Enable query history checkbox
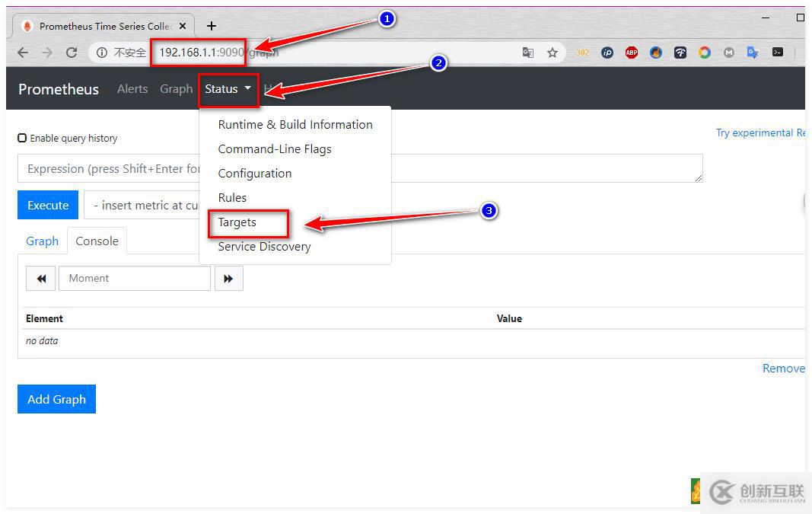The width and height of the screenshot is (812, 514). pyautogui.click(x=22, y=138)
